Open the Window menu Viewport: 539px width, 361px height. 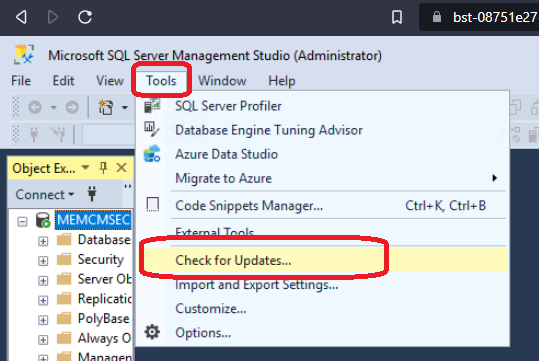tap(222, 81)
